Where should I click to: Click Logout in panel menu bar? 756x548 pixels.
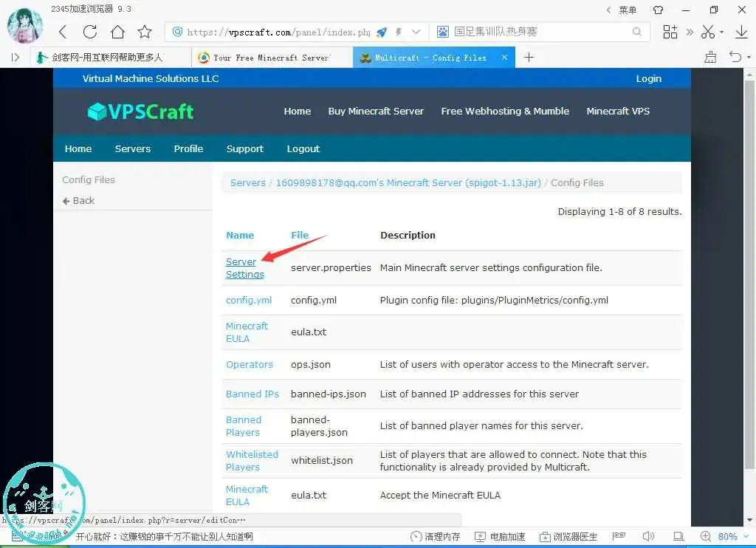[303, 148]
